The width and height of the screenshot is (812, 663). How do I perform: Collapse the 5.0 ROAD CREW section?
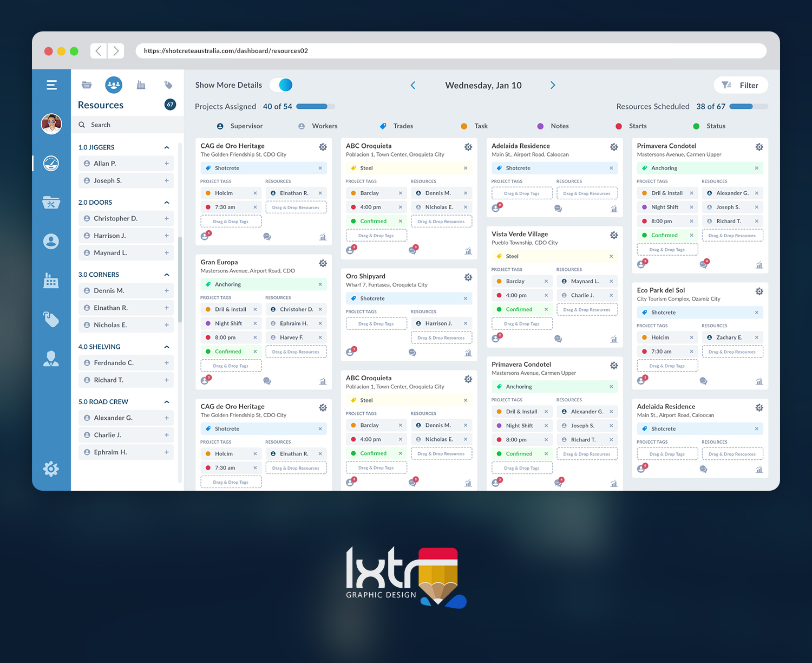[167, 401]
